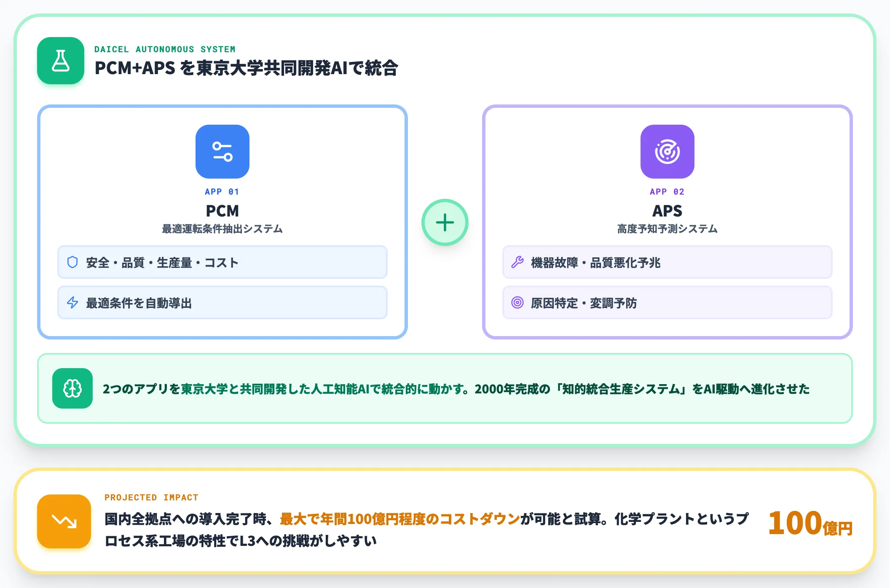Click the heading PCM+APS を東京大学共同開発AIで統合

[246, 68]
